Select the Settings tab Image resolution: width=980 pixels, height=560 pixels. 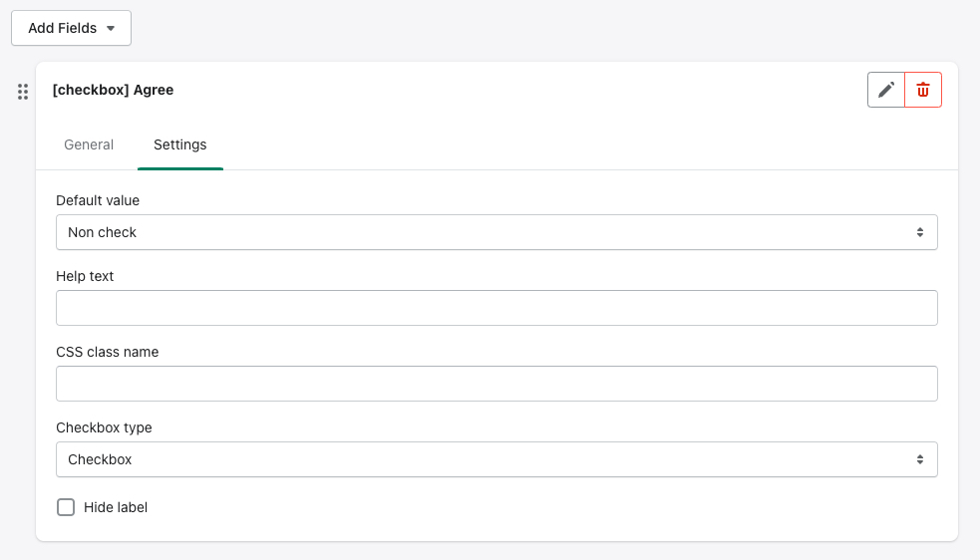point(180,144)
